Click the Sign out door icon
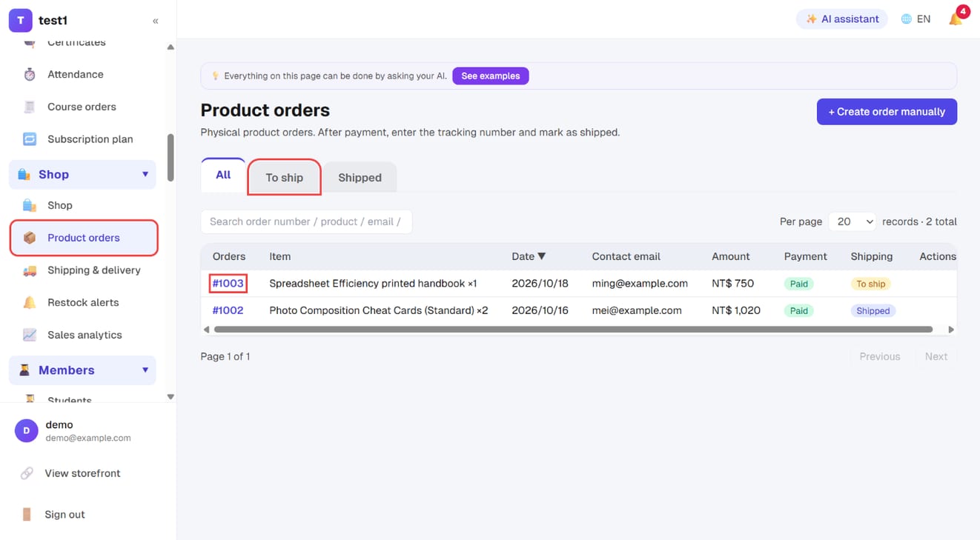This screenshot has width=980, height=540. click(27, 514)
